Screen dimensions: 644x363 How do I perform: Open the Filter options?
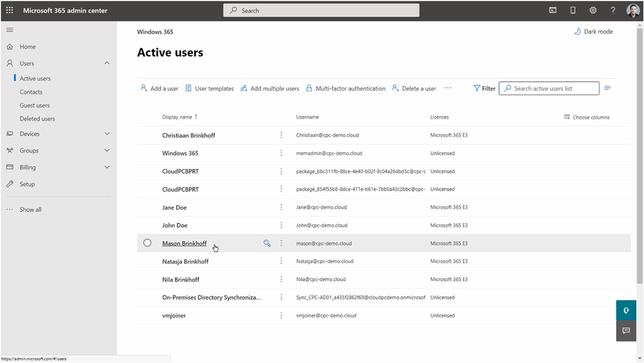coord(484,88)
